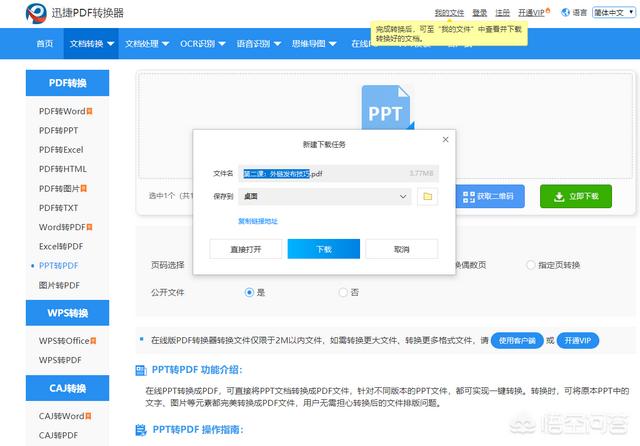The width and height of the screenshot is (640, 446).
Task: Click 开通VIP link in header
Action: 533,13
